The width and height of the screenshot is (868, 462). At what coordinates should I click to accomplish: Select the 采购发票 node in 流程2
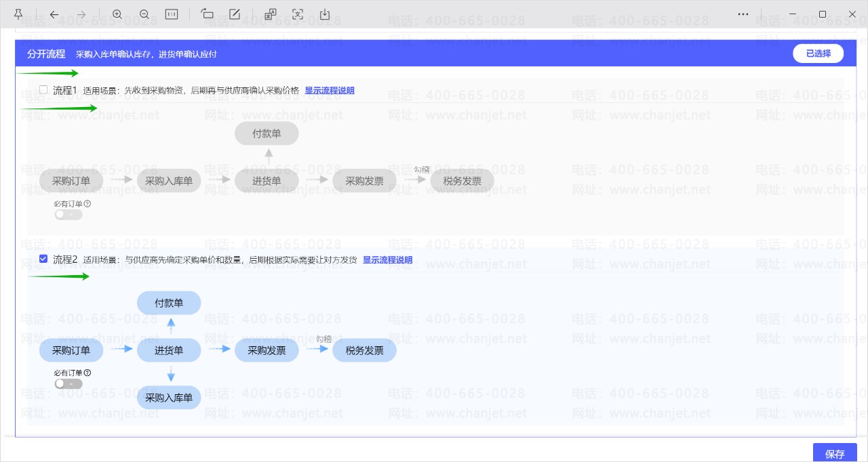pos(267,350)
